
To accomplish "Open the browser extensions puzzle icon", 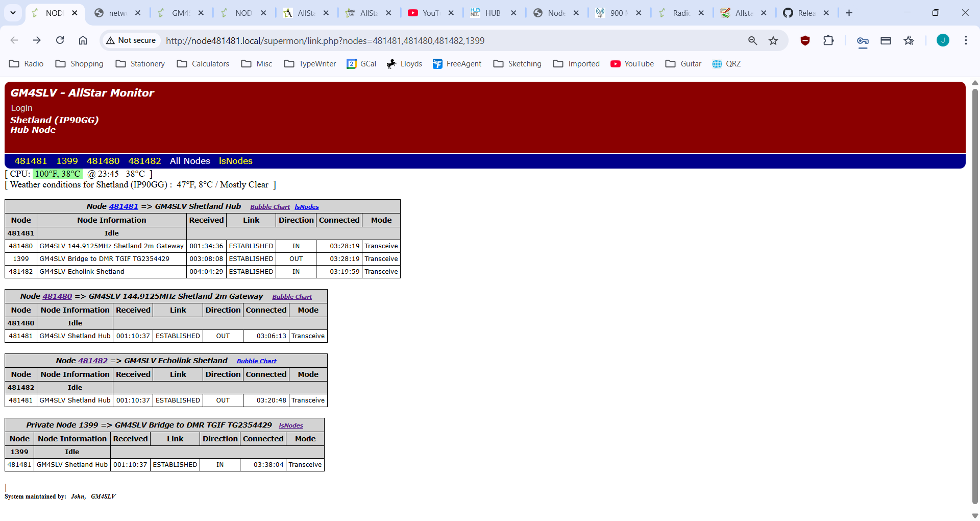I will [828, 40].
